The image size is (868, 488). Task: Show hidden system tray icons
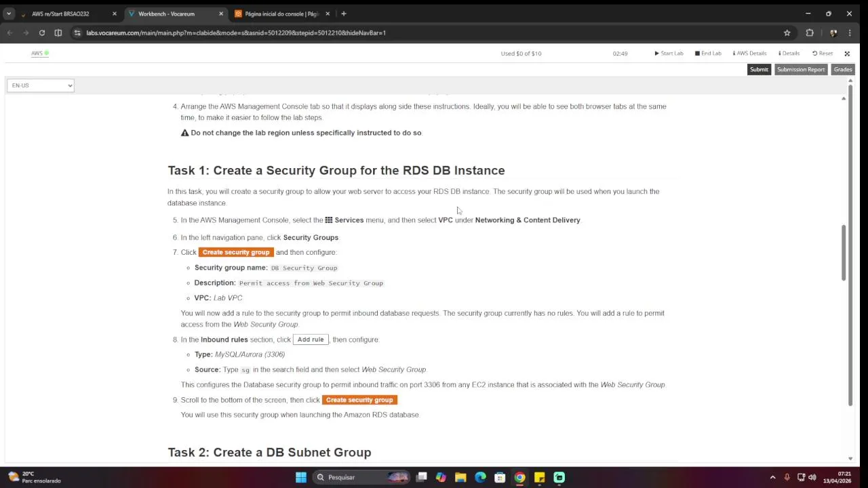(772, 477)
